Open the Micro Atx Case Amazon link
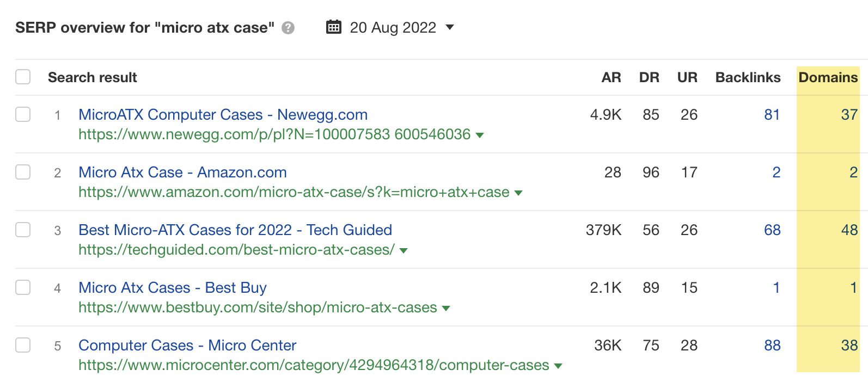Image resolution: width=868 pixels, height=382 pixels. 183,172
